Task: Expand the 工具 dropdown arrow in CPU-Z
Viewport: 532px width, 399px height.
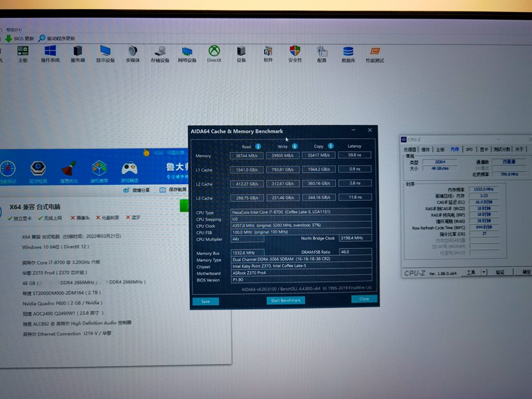Action: pos(483,272)
